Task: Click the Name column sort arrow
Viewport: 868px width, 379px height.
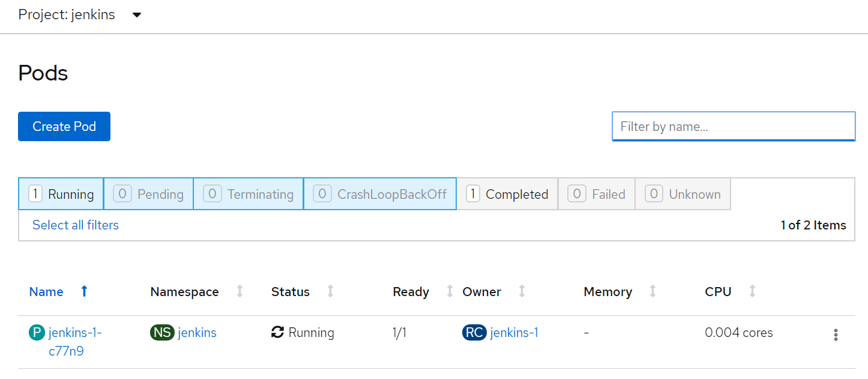Action: coord(84,291)
